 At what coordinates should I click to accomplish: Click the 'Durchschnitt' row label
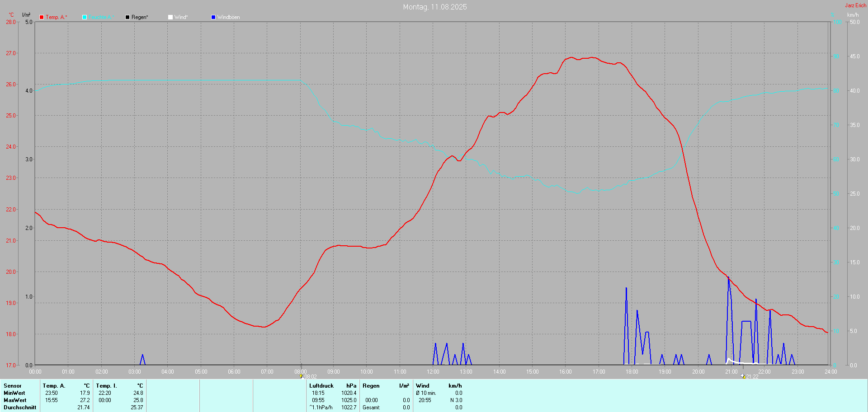pos(20,407)
